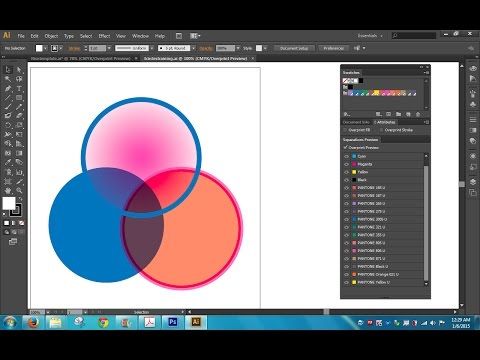Select the Type tool
Screen dimensions: 480x360
pos(19,89)
